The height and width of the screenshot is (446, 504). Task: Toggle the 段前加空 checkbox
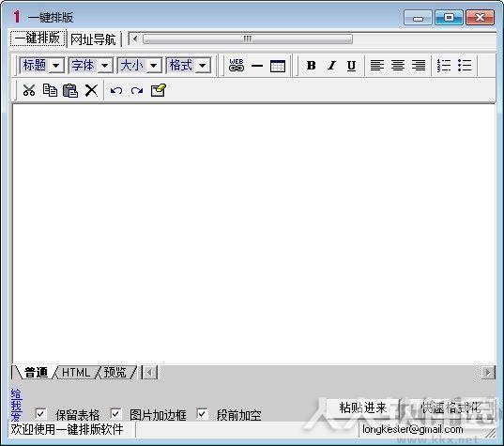coord(202,414)
